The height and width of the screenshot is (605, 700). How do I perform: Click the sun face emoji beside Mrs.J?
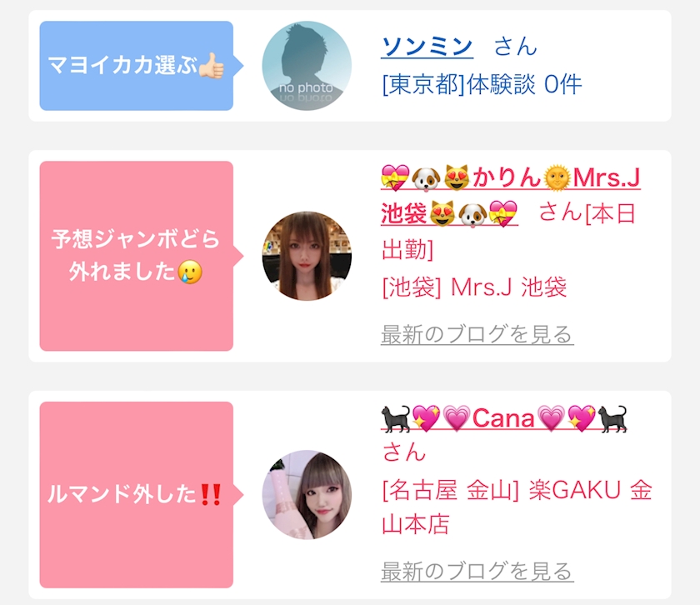(x=557, y=177)
